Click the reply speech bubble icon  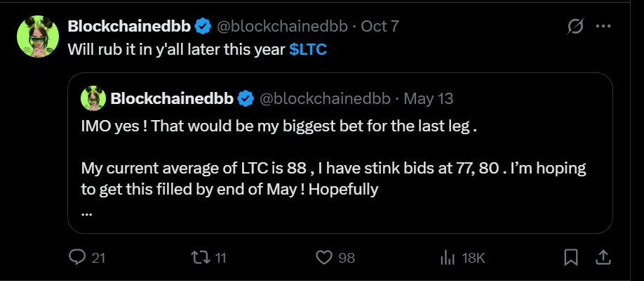click(x=77, y=258)
